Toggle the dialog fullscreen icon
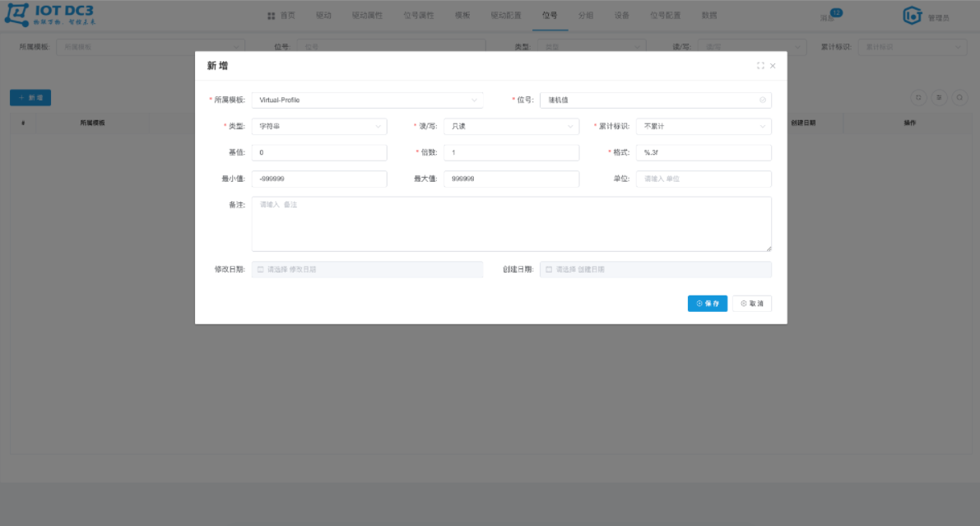This screenshot has height=526, width=980. [x=760, y=66]
